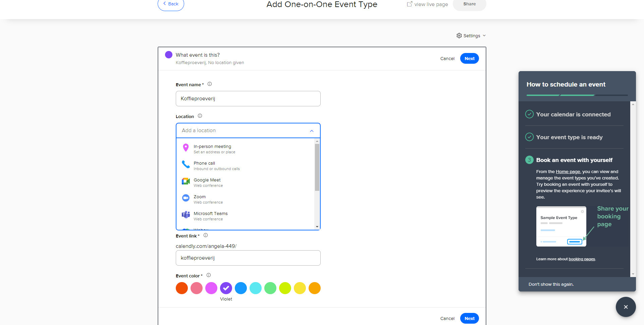Pick the yellow event color
This screenshot has height=325, width=644.
(x=300, y=288)
